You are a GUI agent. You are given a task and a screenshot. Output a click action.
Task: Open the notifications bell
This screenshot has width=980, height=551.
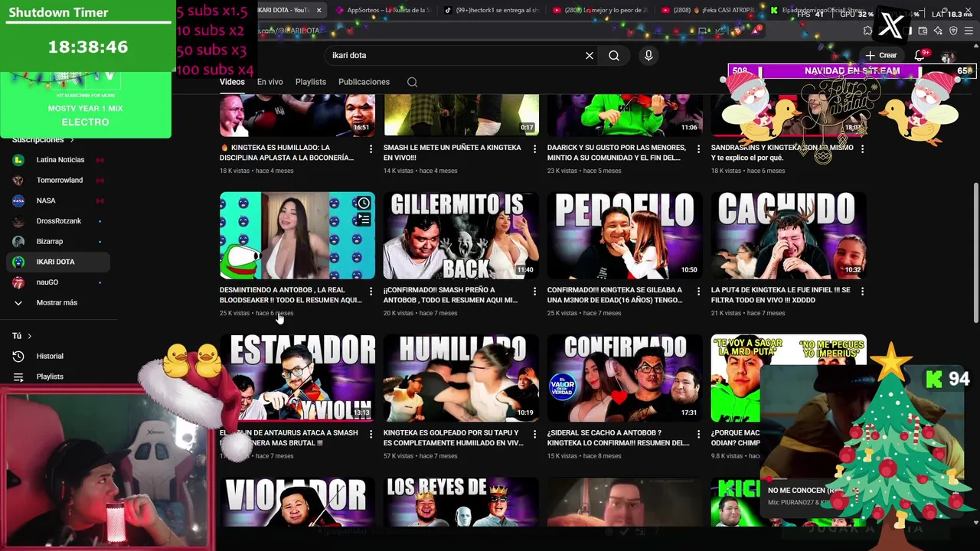[920, 56]
